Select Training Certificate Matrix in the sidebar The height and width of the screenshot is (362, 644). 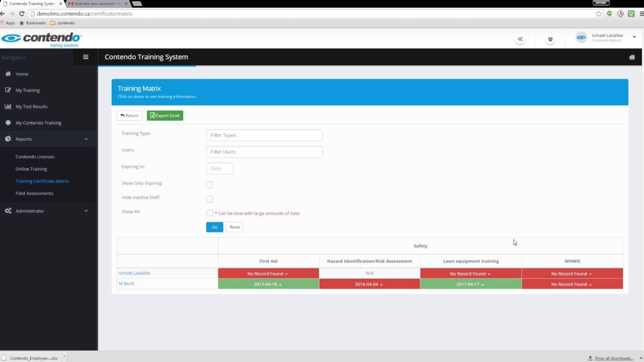[42, 181]
